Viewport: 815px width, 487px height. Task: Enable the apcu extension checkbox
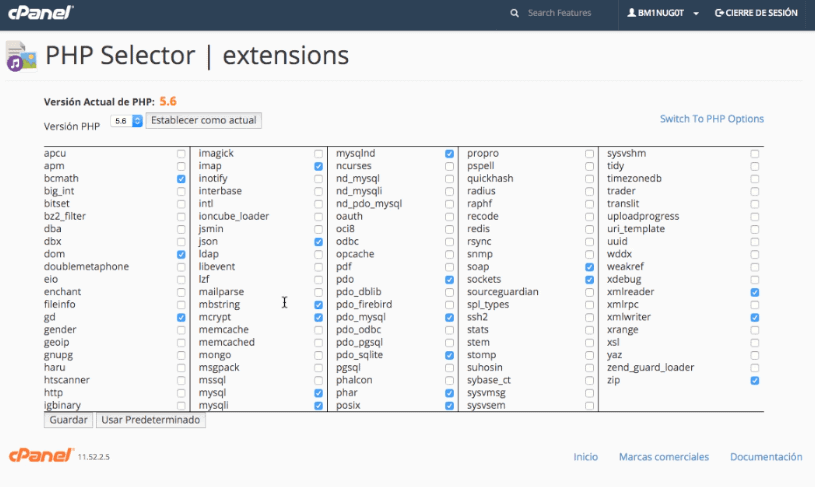coord(181,154)
